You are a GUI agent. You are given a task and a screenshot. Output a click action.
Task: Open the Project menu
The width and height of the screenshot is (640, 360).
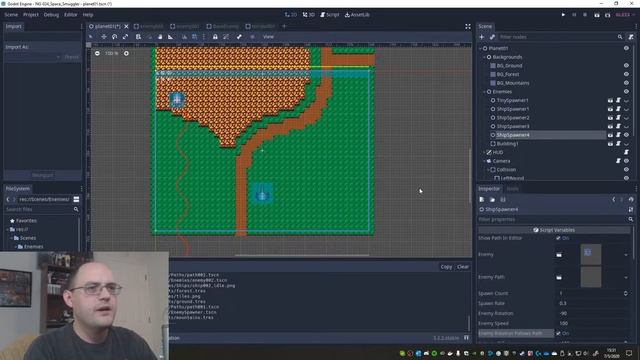click(31, 15)
